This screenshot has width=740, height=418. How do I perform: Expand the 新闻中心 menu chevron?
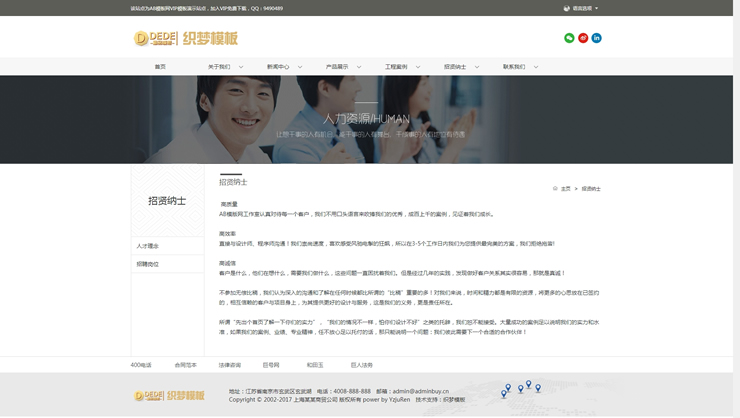click(300, 67)
